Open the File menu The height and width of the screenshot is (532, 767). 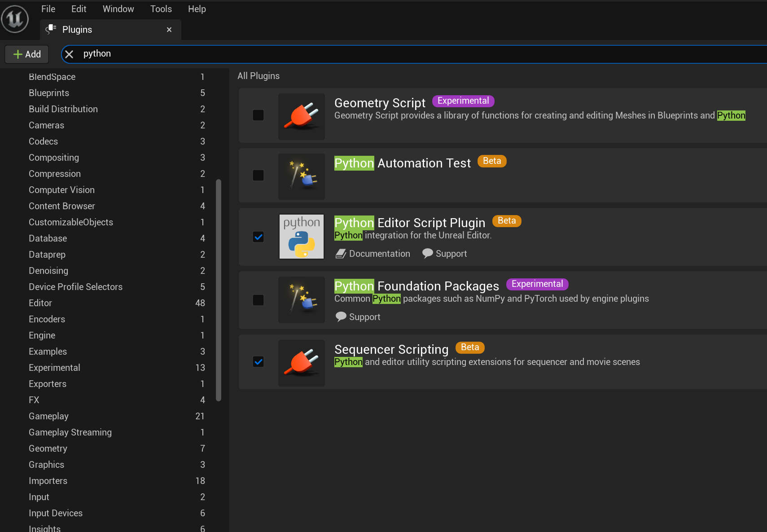point(48,9)
